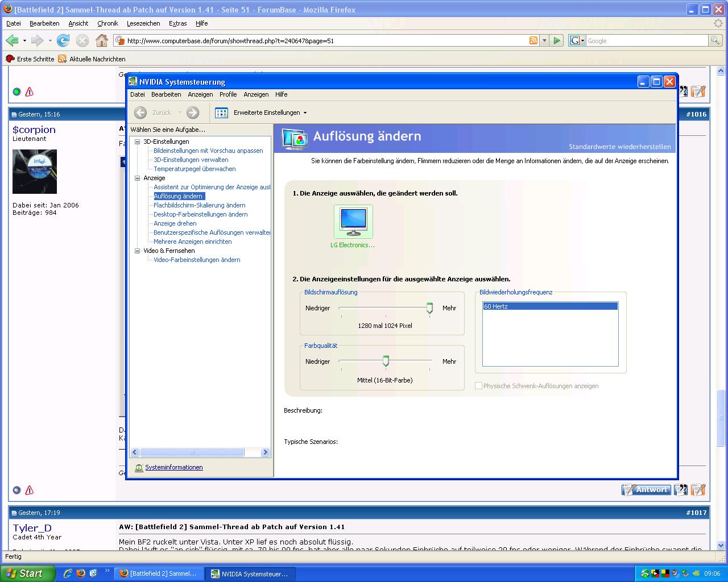Select 60 Hertz in refresh rate list
728x582 pixels.
550,306
